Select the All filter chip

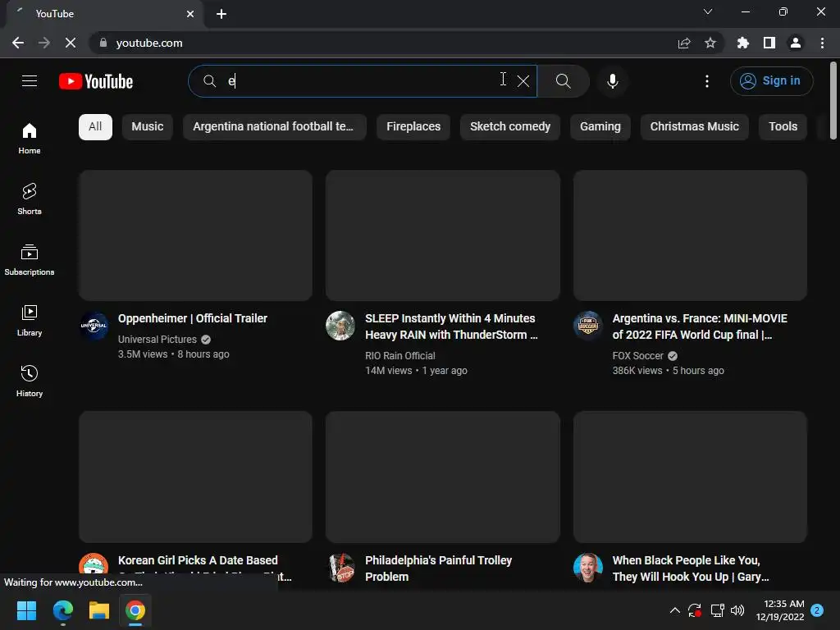tap(95, 127)
